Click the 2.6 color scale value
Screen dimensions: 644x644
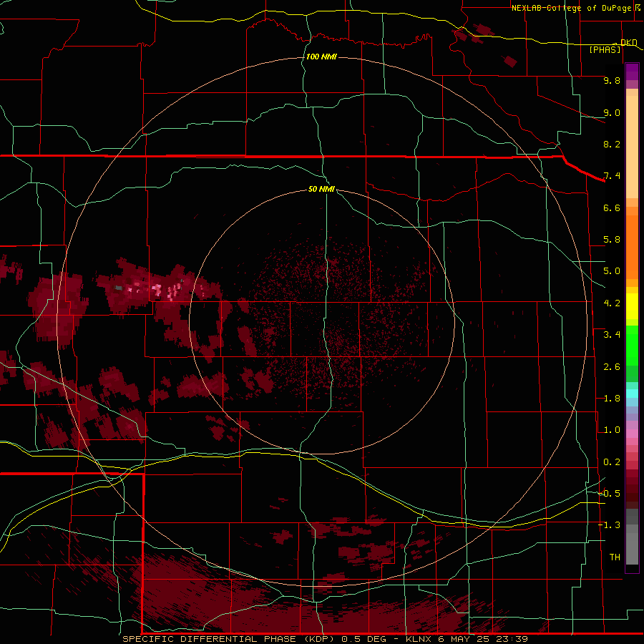click(x=612, y=367)
